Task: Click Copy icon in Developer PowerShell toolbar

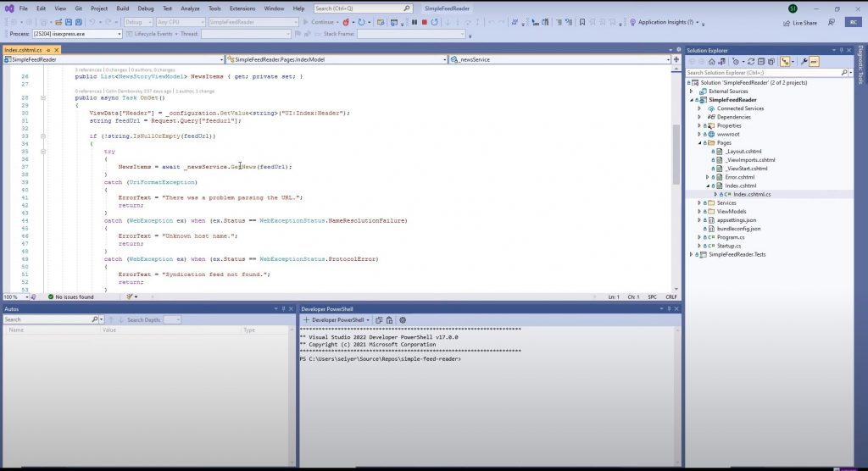Action: tap(379, 320)
